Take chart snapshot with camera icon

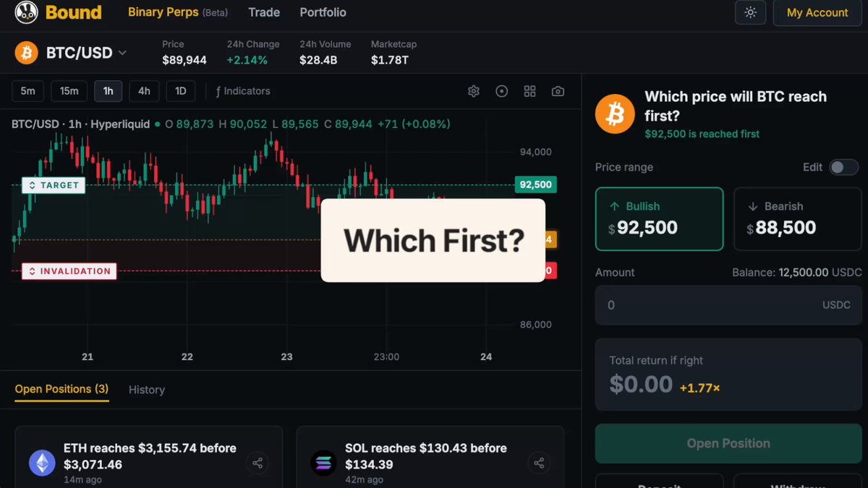pyautogui.click(x=558, y=91)
